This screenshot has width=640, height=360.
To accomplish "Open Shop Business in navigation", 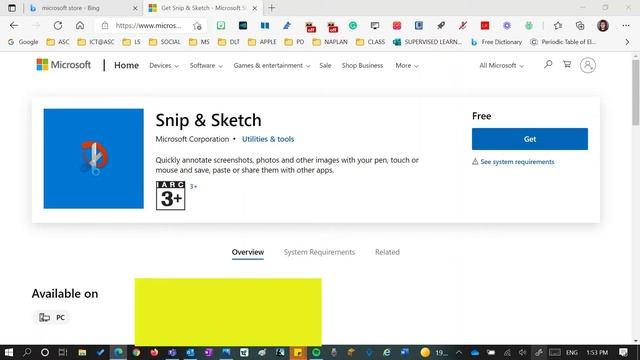I will click(x=362, y=65).
